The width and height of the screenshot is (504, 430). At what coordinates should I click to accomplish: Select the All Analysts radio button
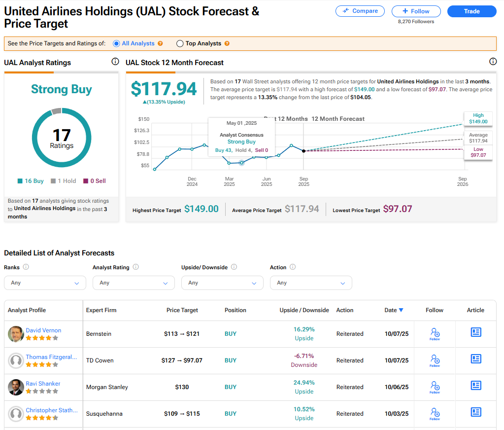coord(117,43)
